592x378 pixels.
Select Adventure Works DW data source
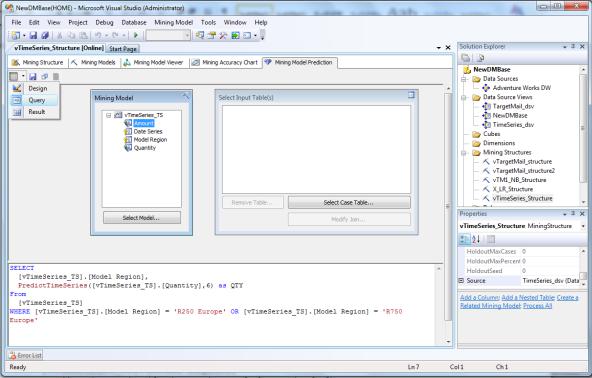click(522, 88)
